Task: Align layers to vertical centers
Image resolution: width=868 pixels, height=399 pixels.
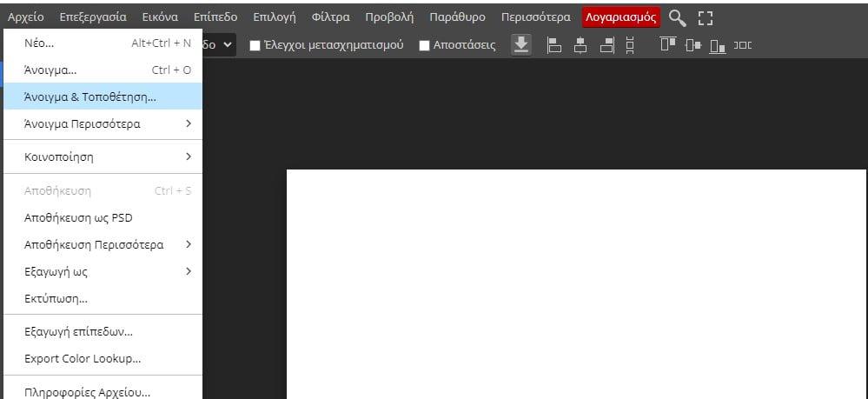Action: [693, 45]
